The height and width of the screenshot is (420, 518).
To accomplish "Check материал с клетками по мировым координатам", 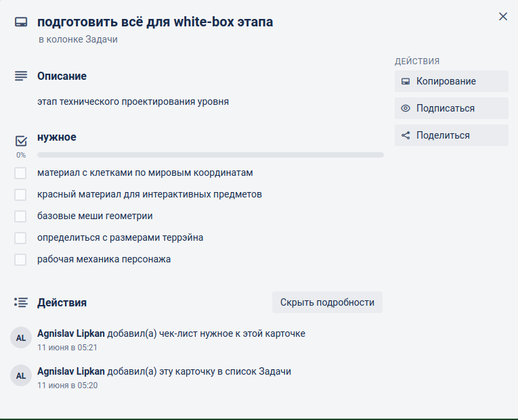I will pyautogui.click(x=20, y=173).
